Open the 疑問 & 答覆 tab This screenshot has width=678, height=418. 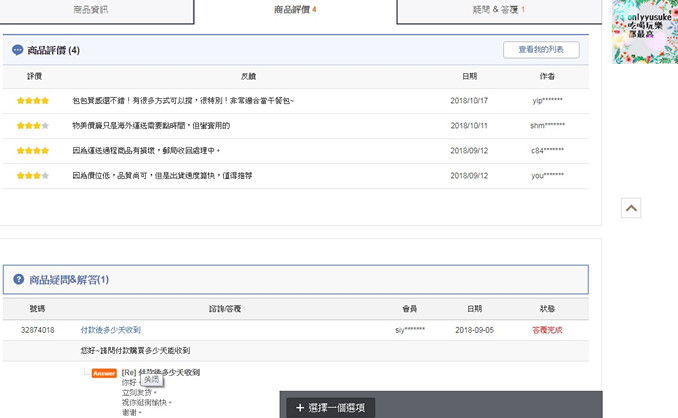[x=499, y=10]
